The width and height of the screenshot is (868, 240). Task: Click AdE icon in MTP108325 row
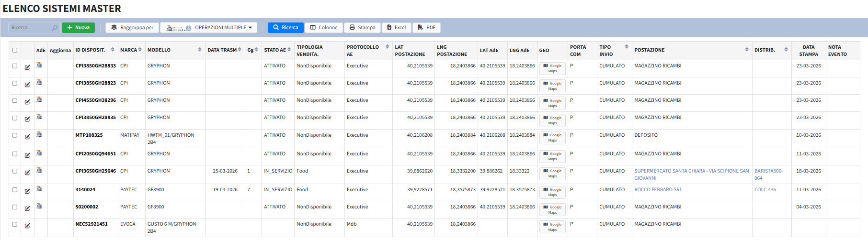tap(39, 134)
